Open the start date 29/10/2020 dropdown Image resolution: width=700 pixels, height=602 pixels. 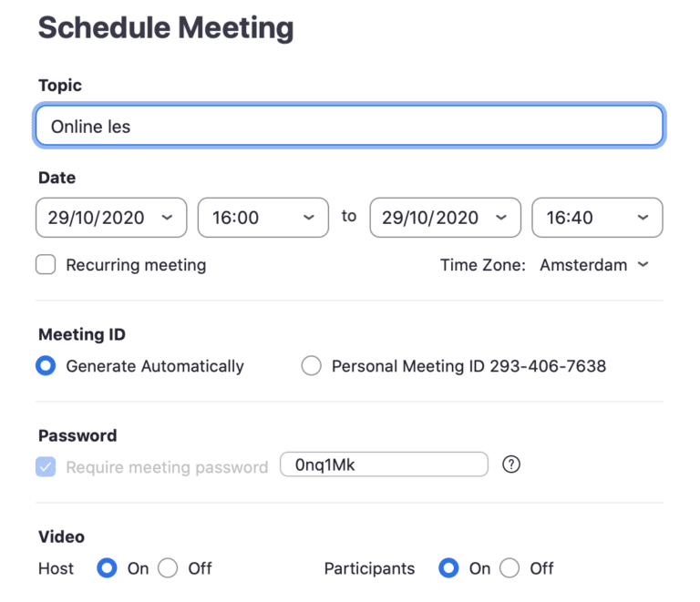111,218
